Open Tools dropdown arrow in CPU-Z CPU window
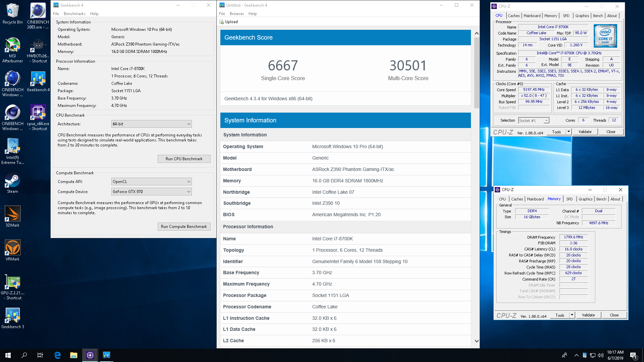The height and width of the screenshot is (362, 644). point(569,132)
